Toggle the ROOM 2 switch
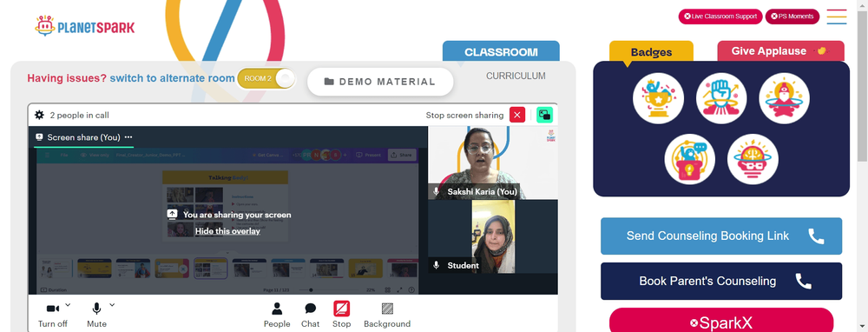The width and height of the screenshot is (868, 332). point(266,79)
